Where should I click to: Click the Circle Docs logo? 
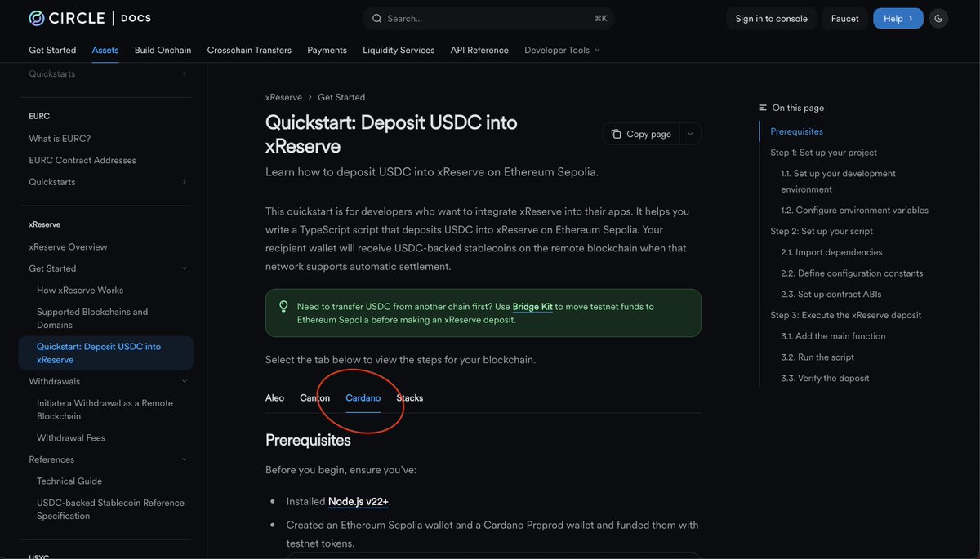(90, 18)
